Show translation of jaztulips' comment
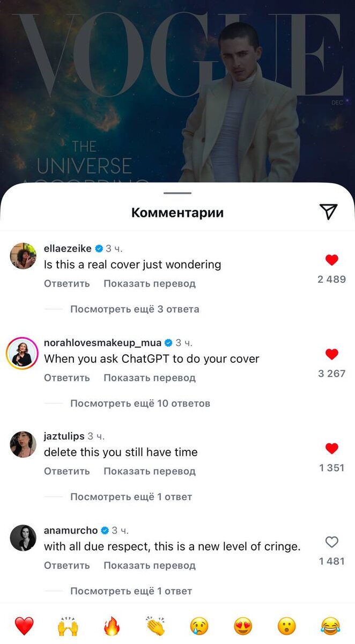Viewport: 355px width, 644px height. click(x=150, y=471)
